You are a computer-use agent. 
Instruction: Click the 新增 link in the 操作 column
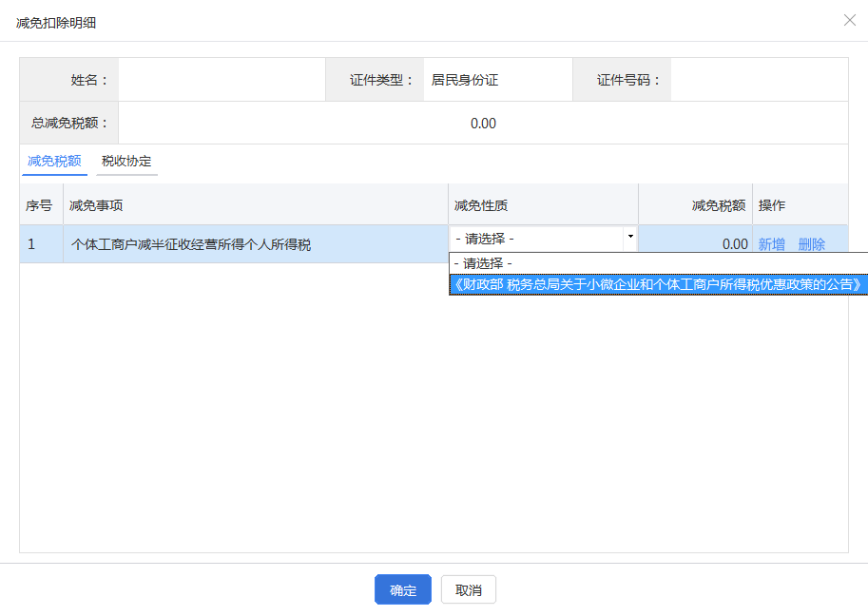point(771,244)
